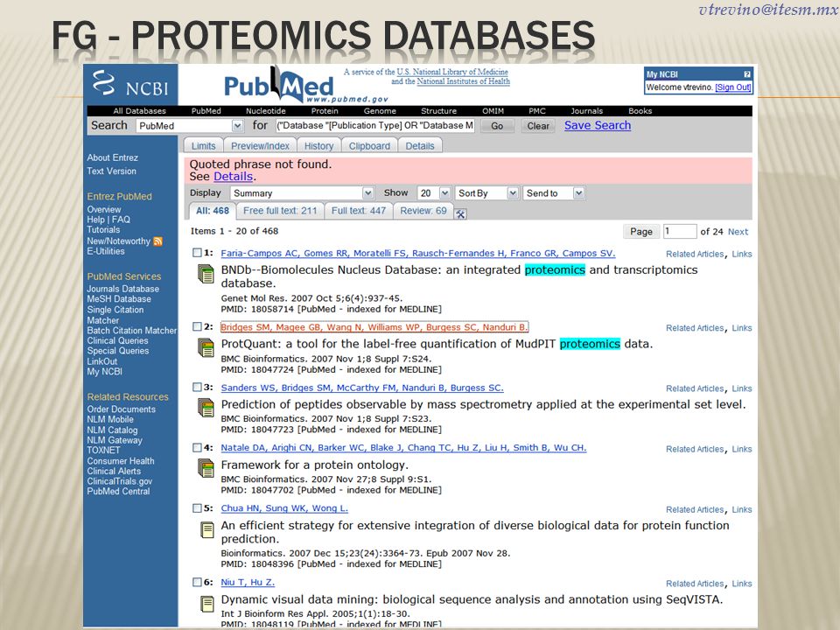This screenshot has height=630, width=840.
Task: Show the Review: 69 results
Action: (423, 211)
